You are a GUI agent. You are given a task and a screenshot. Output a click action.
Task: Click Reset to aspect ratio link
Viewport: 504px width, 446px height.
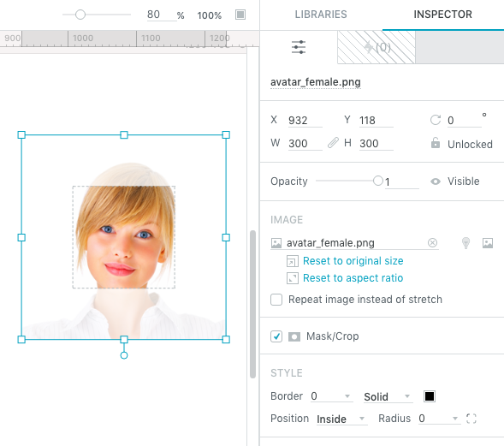coord(353,278)
